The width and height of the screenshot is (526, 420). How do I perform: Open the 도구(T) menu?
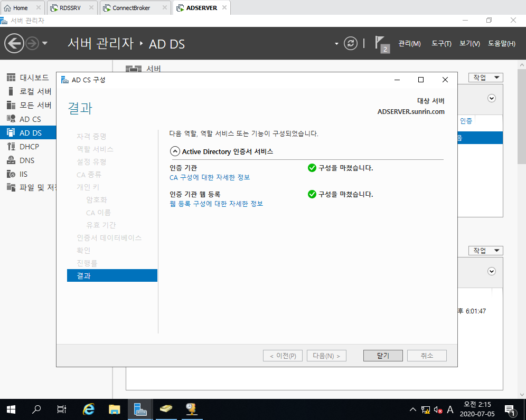coord(441,44)
